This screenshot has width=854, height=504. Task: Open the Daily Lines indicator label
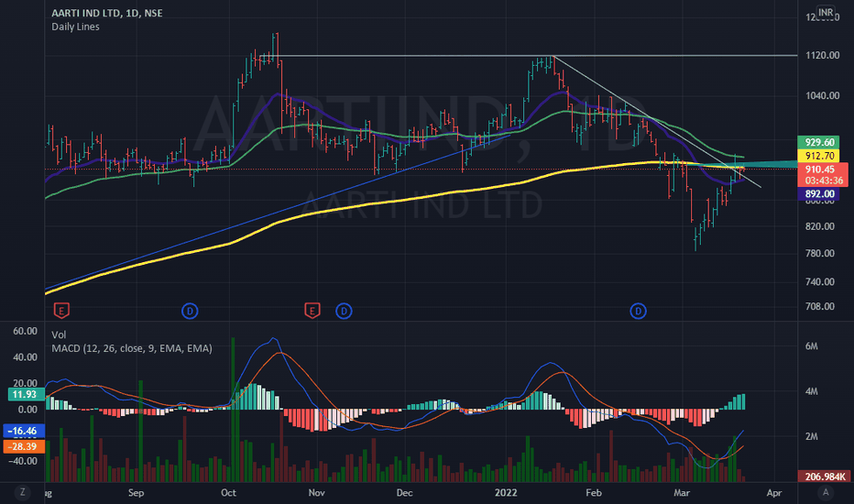pyautogui.click(x=75, y=27)
